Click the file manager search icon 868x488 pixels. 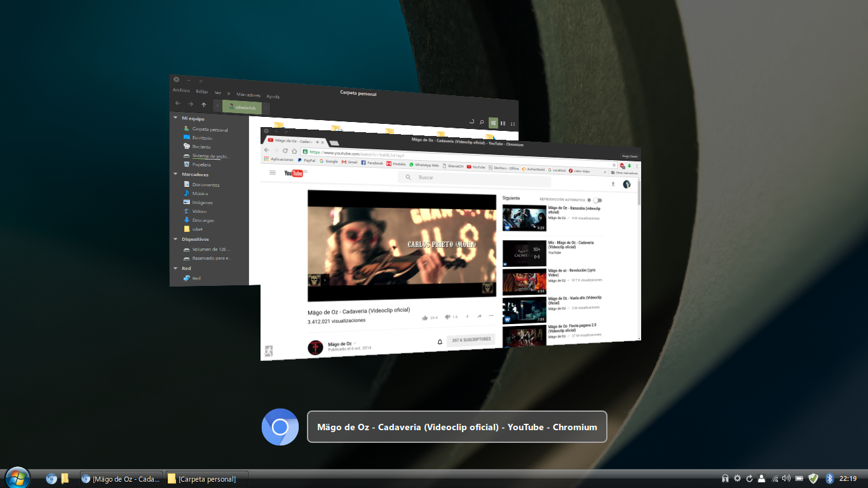pyautogui.click(x=482, y=122)
